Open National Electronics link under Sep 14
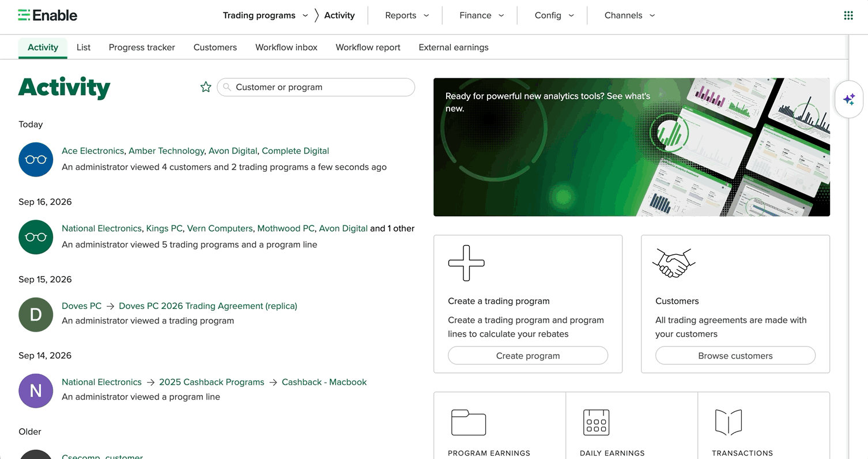 (101, 382)
